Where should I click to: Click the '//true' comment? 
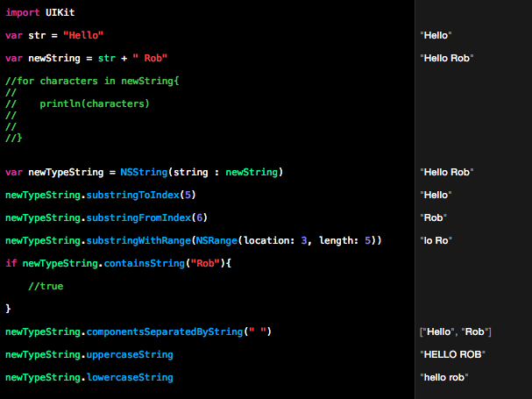46,286
